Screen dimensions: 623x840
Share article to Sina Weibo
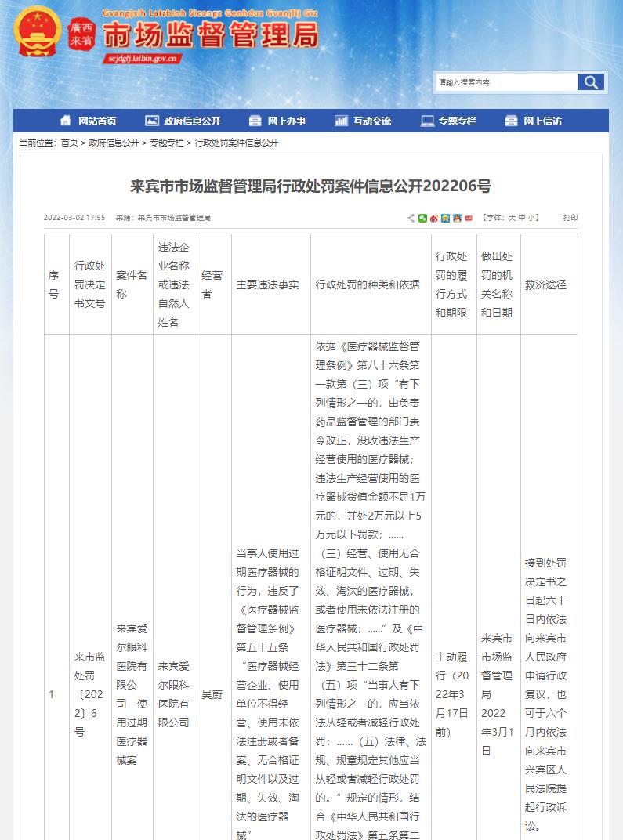tap(434, 218)
